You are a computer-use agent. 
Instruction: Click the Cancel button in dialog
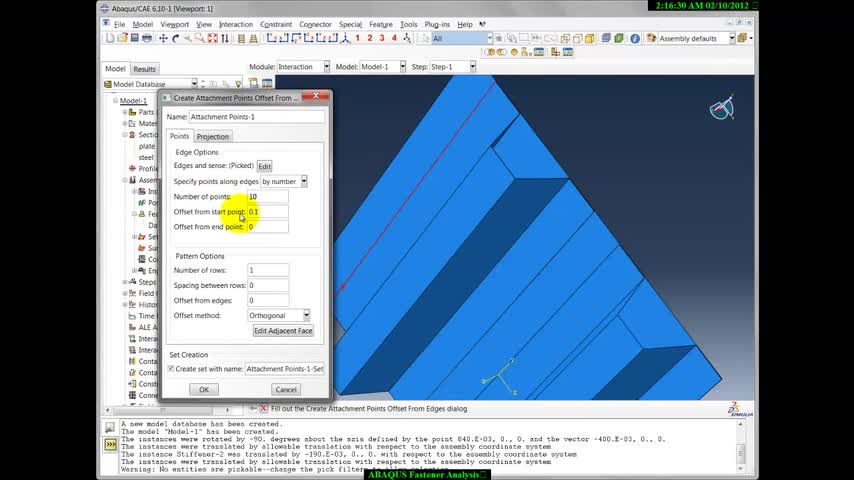[286, 390]
